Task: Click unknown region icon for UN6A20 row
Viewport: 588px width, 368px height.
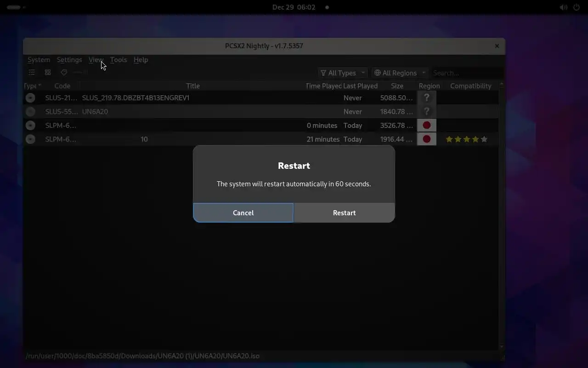Action: point(426,111)
